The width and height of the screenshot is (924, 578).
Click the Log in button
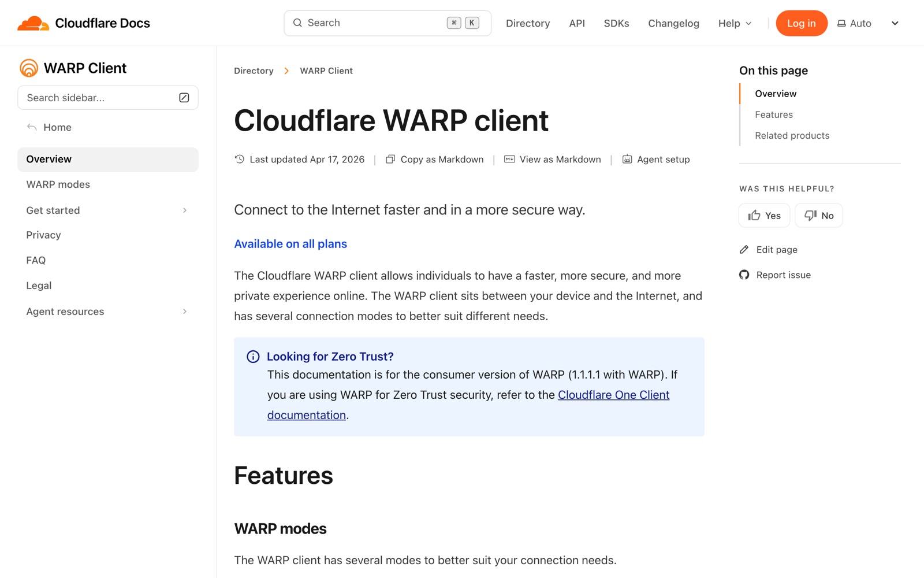pos(802,24)
